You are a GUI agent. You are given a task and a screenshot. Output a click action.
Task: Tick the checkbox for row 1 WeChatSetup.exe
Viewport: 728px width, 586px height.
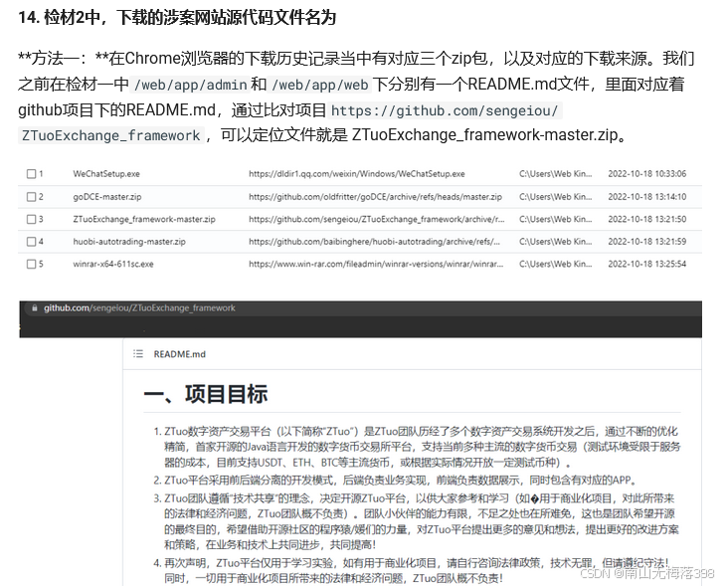pos(31,174)
